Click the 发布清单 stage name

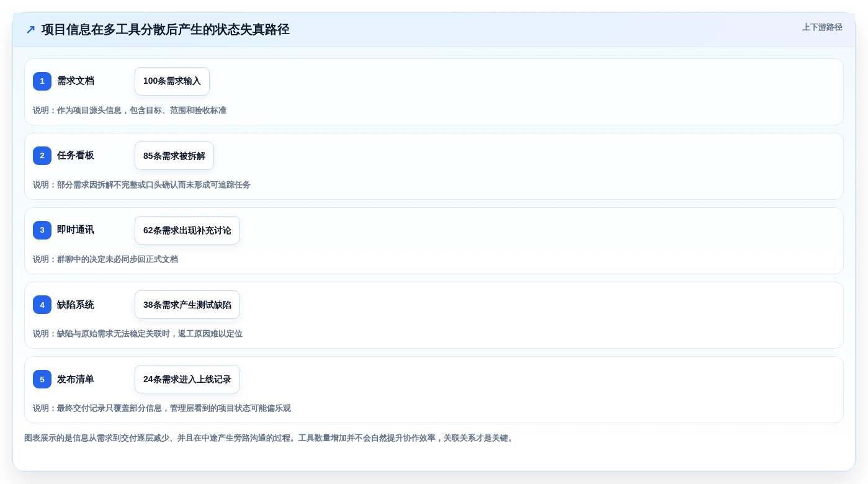(x=76, y=379)
